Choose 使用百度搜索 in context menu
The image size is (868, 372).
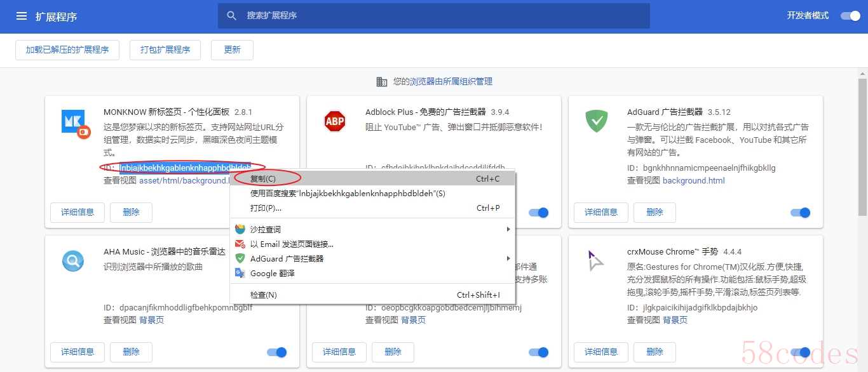373,193
